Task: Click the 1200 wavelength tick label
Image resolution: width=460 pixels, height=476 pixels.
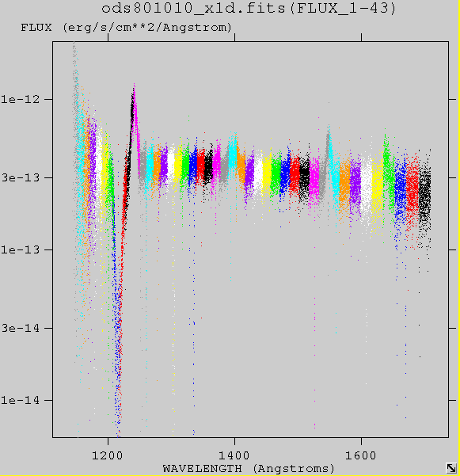Action: (x=108, y=455)
